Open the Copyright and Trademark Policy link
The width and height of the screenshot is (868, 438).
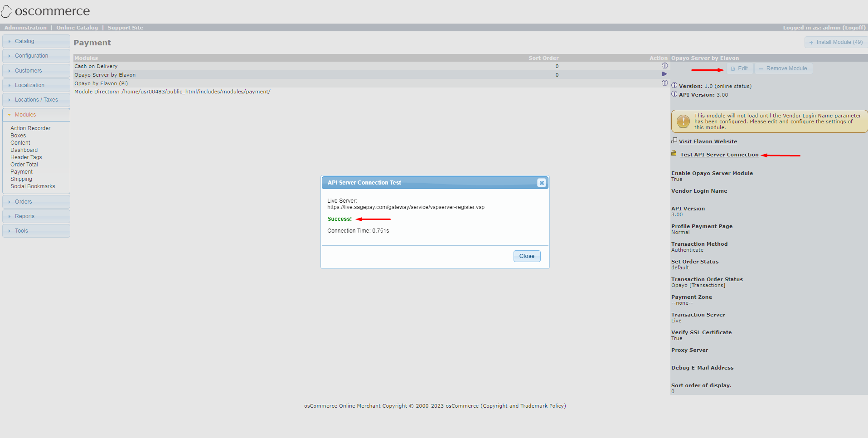click(x=523, y=406)
